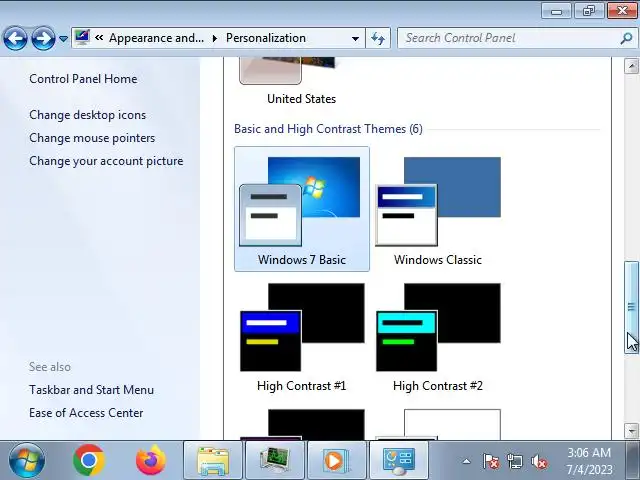The image size is (640, 480).
Task: Launch Firefox from taskbar
Action: (151, 460)
